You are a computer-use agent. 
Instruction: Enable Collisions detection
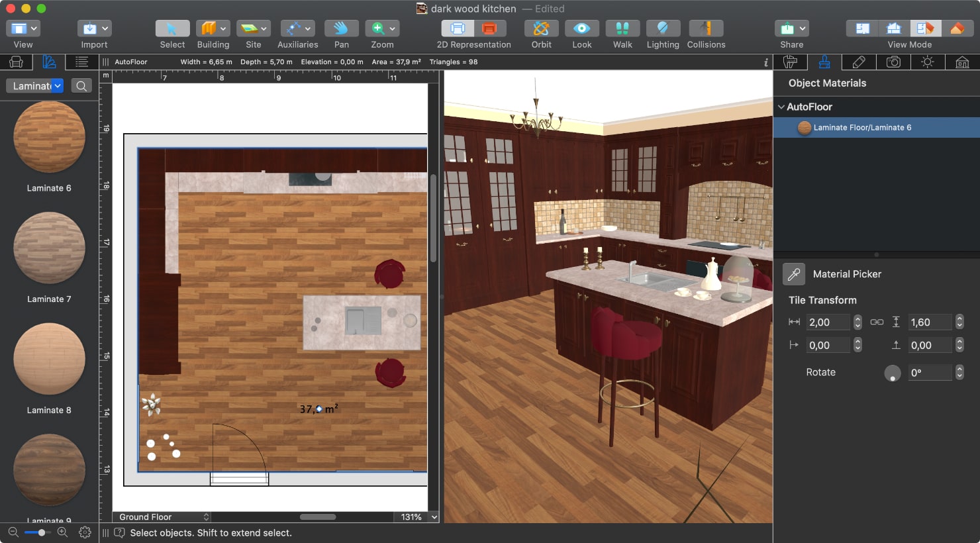coord(706,30)
